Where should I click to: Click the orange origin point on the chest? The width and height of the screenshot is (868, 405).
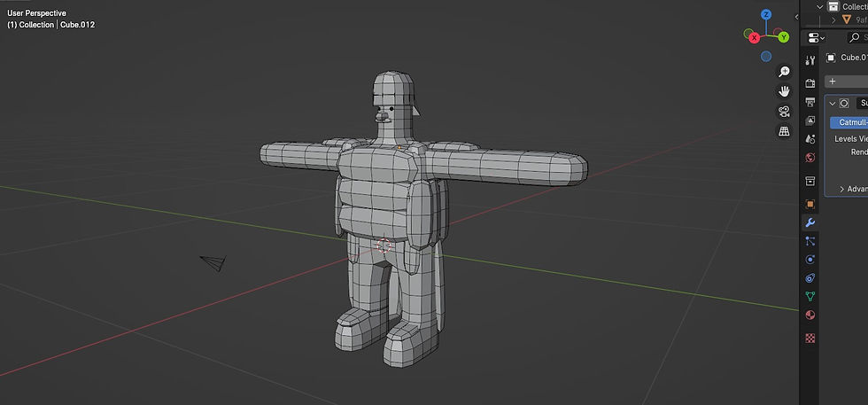(x=399, y=148)
